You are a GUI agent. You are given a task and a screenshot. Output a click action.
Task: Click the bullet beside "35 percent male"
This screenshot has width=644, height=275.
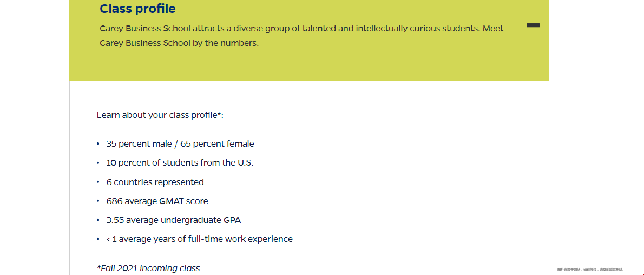pos(98,144)
